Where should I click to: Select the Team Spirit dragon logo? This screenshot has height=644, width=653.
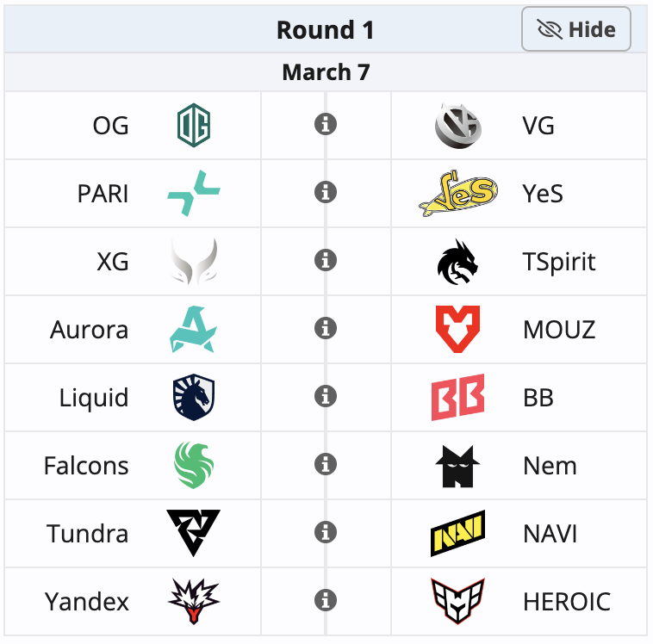coord(457,262)
